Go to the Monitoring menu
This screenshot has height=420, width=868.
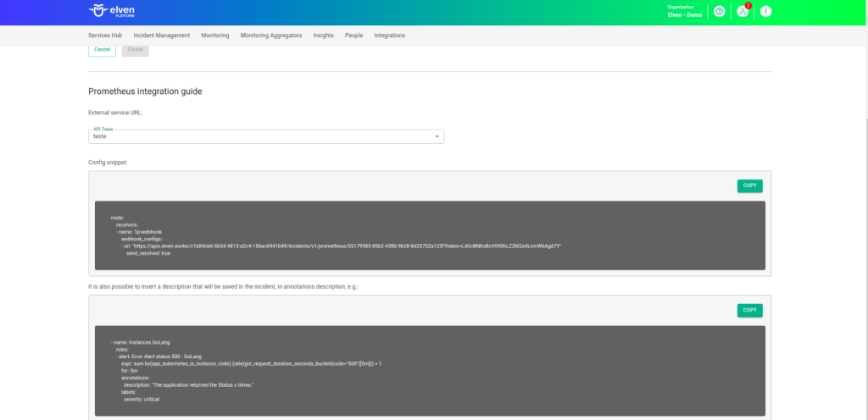tap(215, 36)
